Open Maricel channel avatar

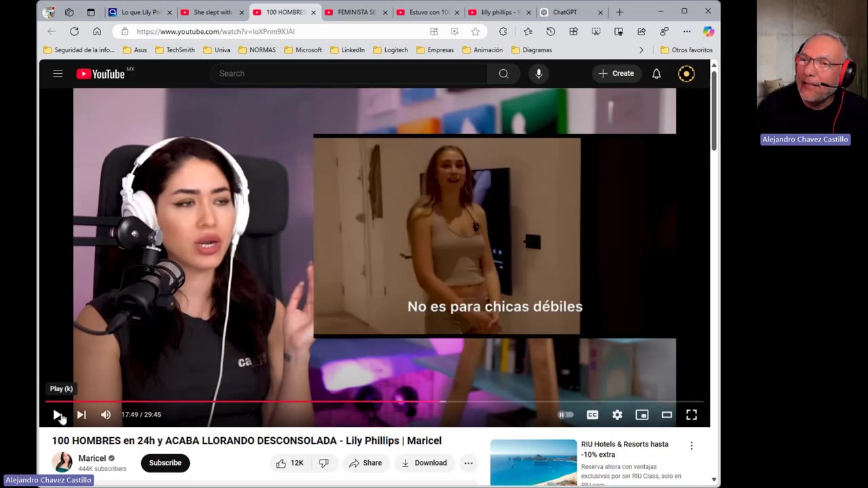(62, 462)
